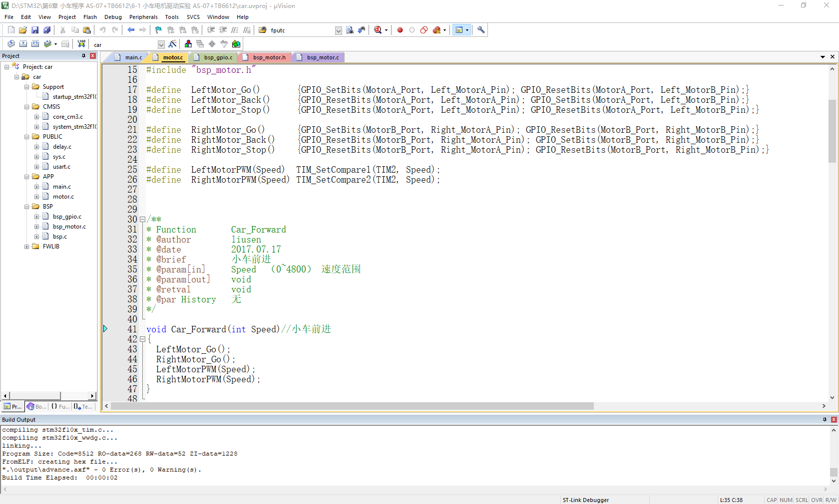
Task: Toggle bookmark with the flag icon
Action: click(158, 30)
